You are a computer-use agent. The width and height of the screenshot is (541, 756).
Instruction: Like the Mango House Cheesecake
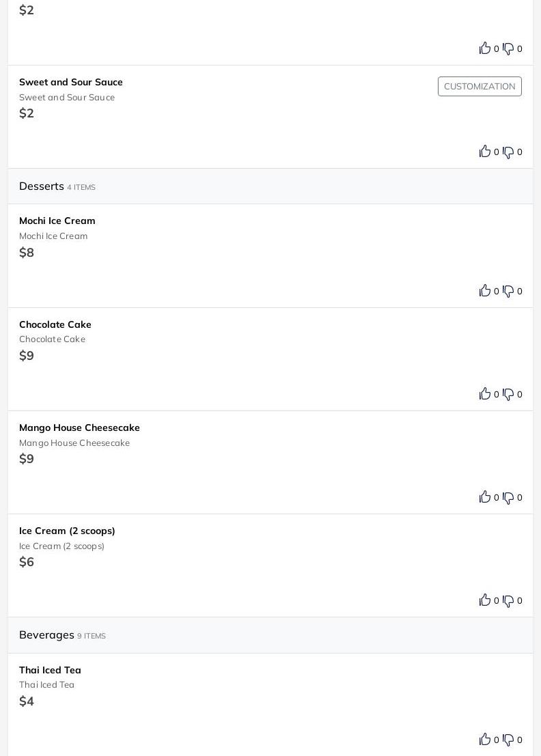484,496
